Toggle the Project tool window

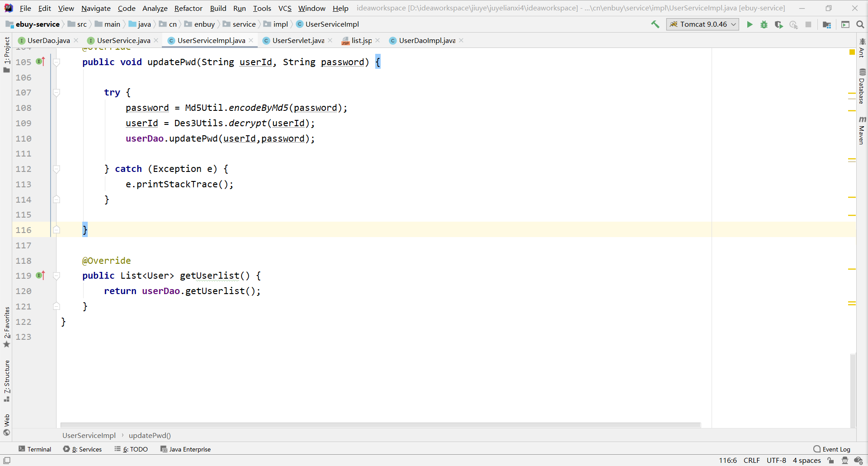[7, 54]
